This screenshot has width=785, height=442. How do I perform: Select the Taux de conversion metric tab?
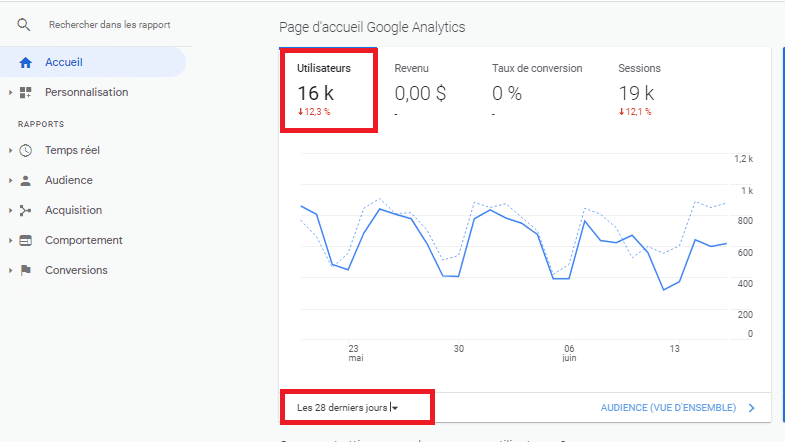[x=537, y=90]
